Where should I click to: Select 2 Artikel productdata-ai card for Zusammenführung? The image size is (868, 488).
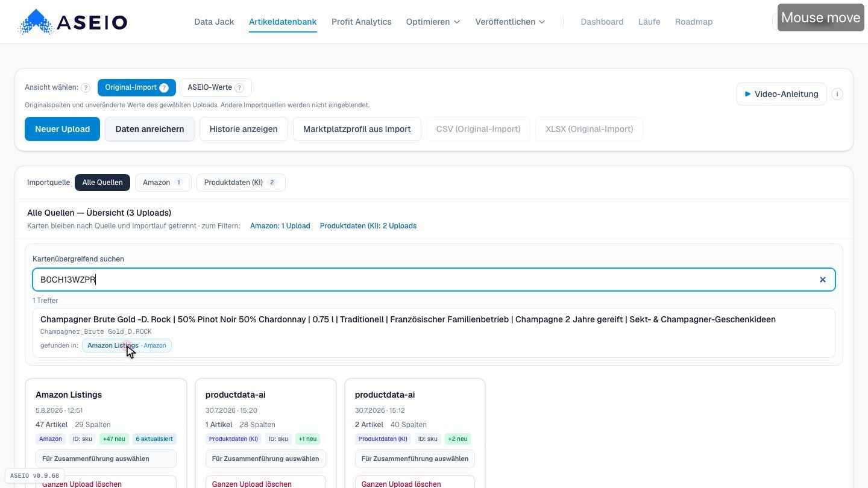(415, 458)
